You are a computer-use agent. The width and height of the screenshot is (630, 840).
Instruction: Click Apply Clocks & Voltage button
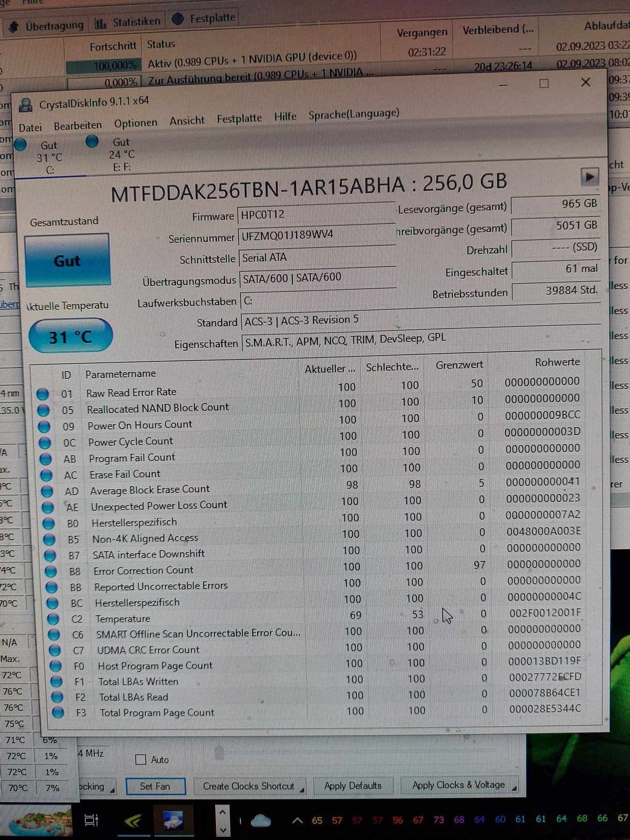[459, 784]
